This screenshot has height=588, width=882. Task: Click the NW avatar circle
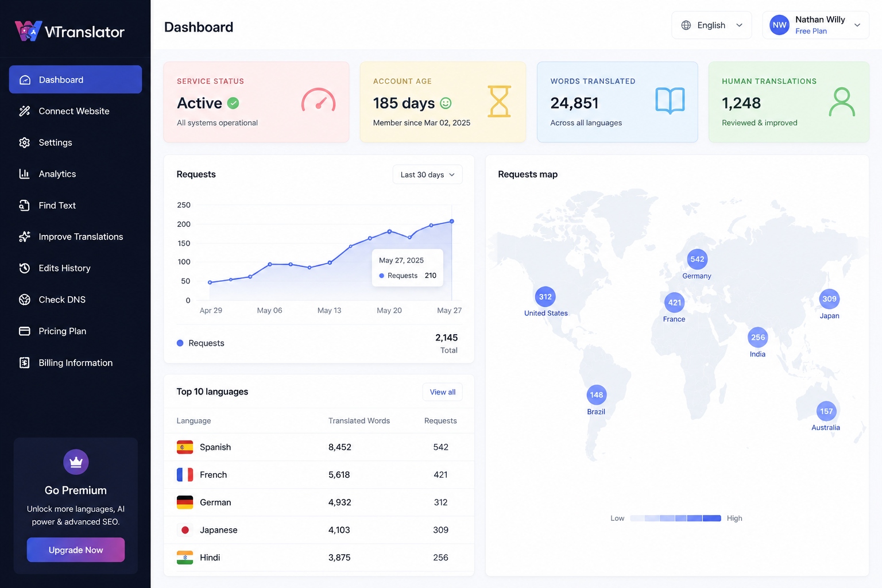[x=779, y=25]
